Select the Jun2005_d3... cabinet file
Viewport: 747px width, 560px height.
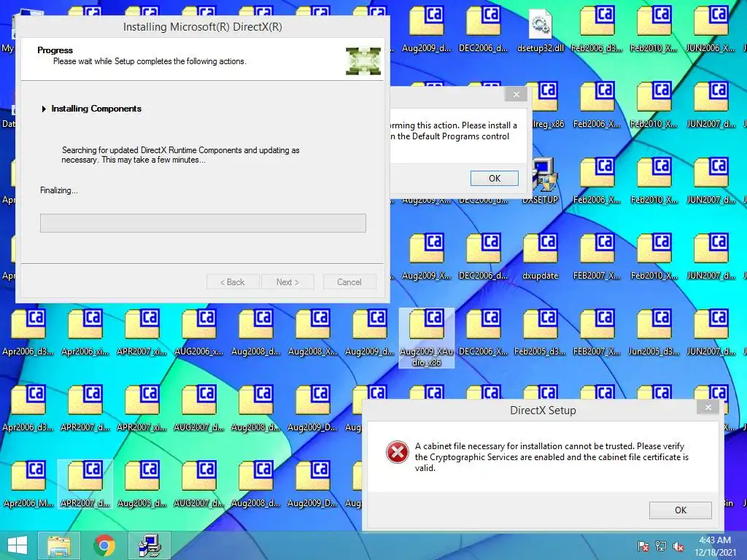[x=654, y=332]
